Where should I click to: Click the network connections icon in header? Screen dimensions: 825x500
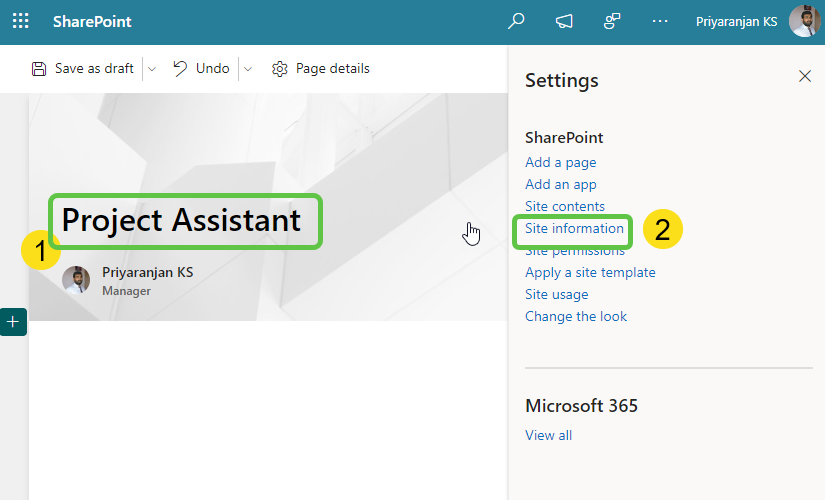click(x=612, y=21)
